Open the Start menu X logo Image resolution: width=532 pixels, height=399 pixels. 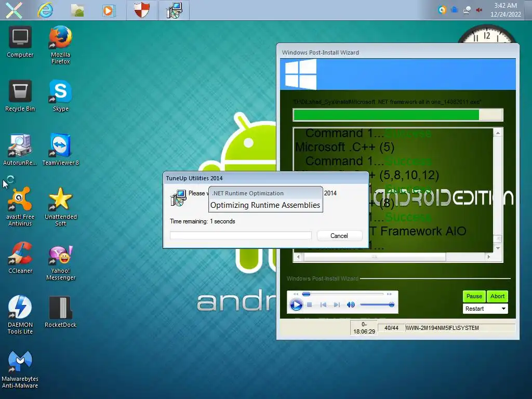click(14, 10)
